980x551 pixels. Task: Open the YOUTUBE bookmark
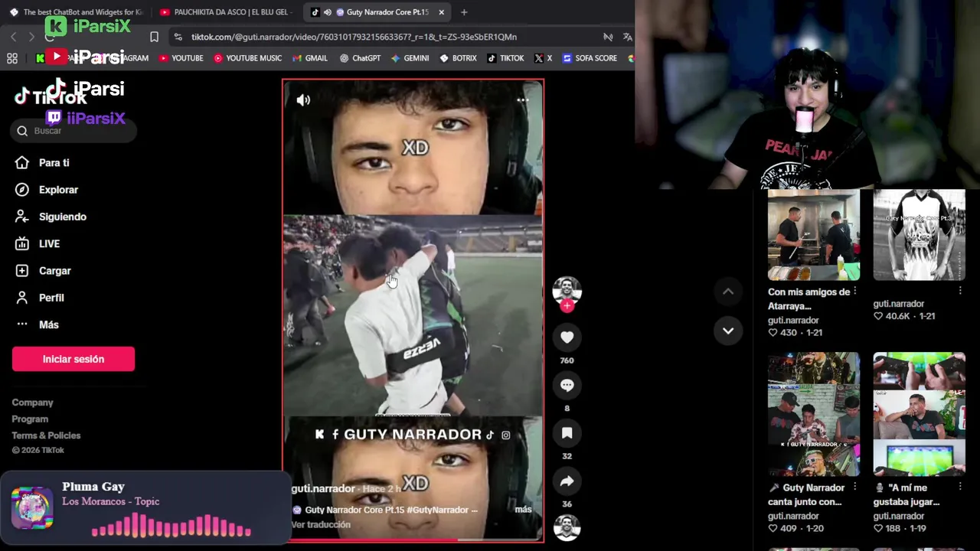click(181, 58)
